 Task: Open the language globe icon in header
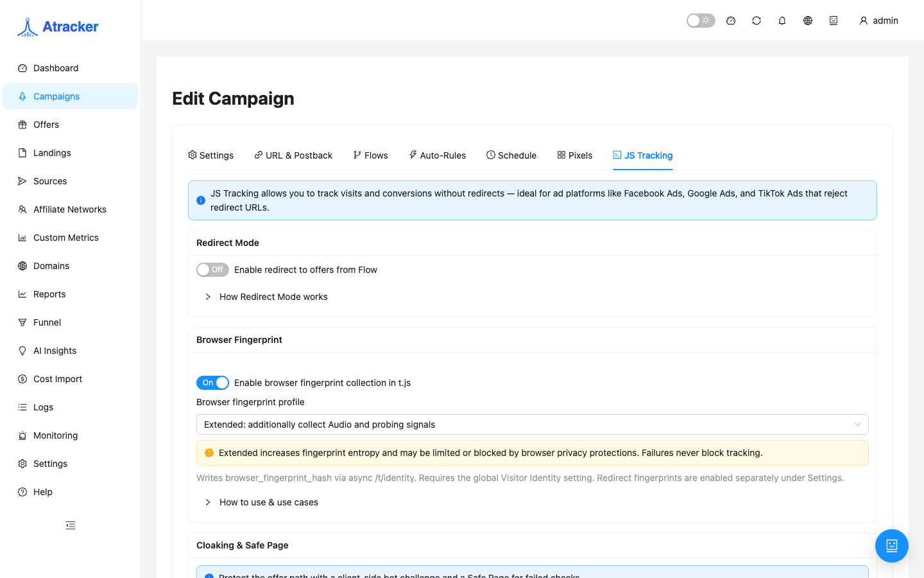coord(808,21)
